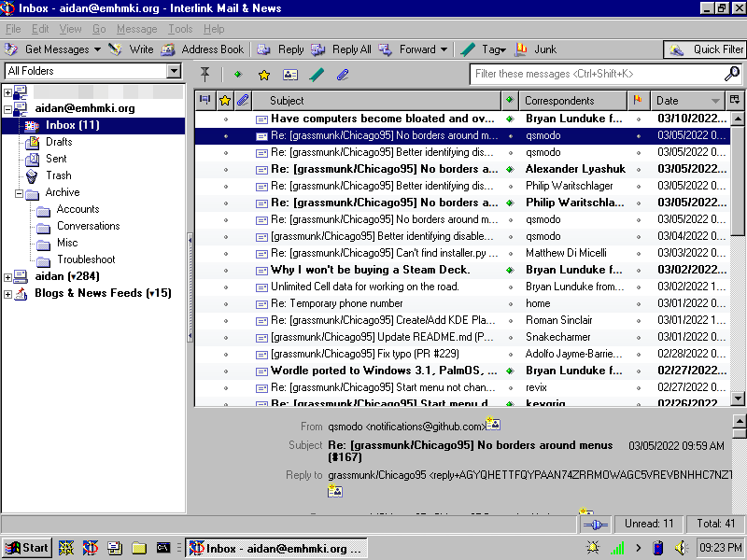Expand the Blogs & News Feeds account
747x560 pixels.
(x=8, y=294)
